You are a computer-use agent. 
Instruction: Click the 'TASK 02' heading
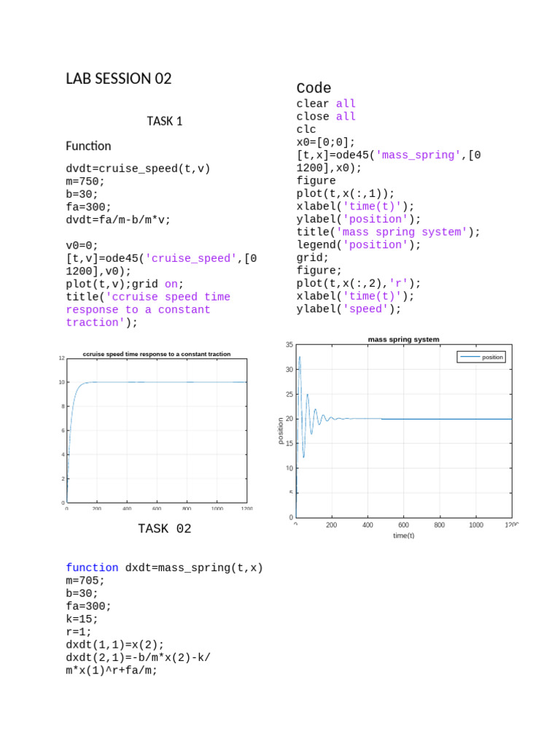pos(165,529)
